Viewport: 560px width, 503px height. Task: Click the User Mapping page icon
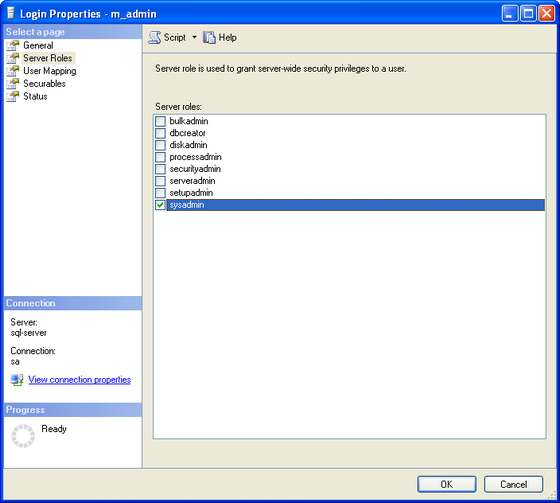pos(13,71)
